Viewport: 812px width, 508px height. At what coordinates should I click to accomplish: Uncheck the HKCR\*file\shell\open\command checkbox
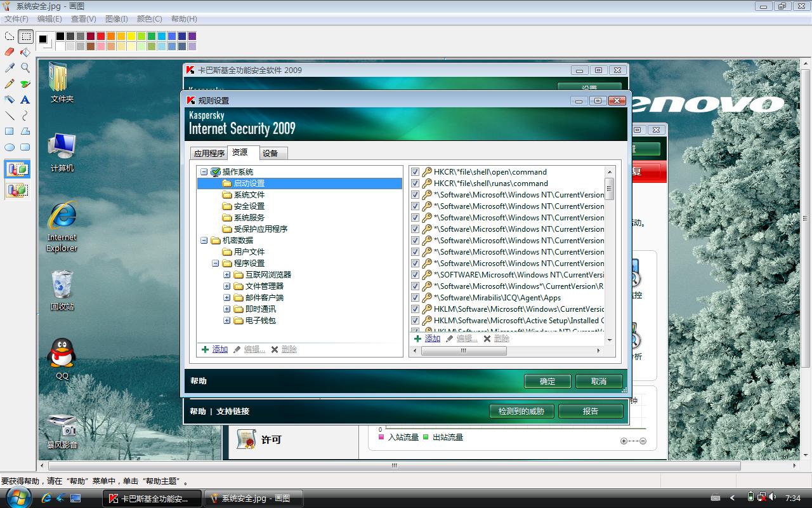coord(416,172)
